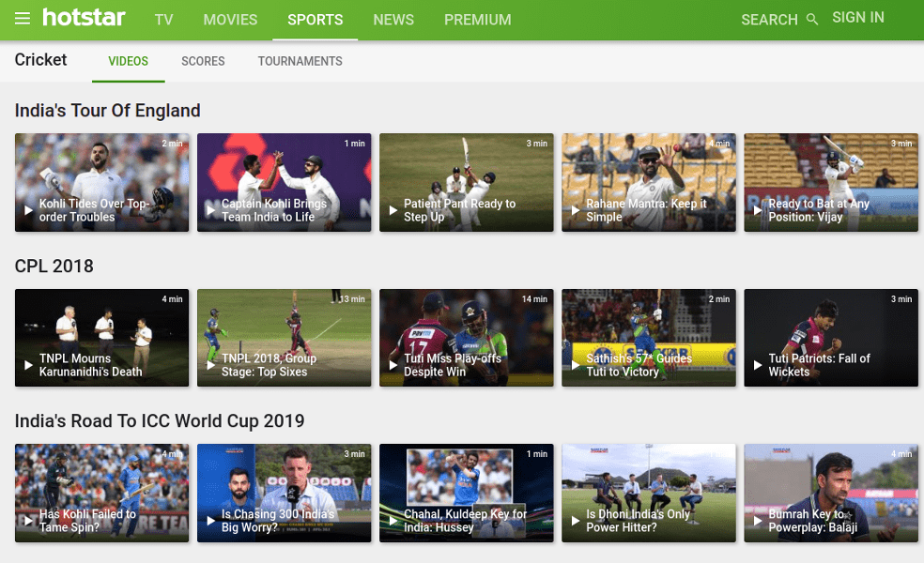Open the hamburger menu icon

23,18
